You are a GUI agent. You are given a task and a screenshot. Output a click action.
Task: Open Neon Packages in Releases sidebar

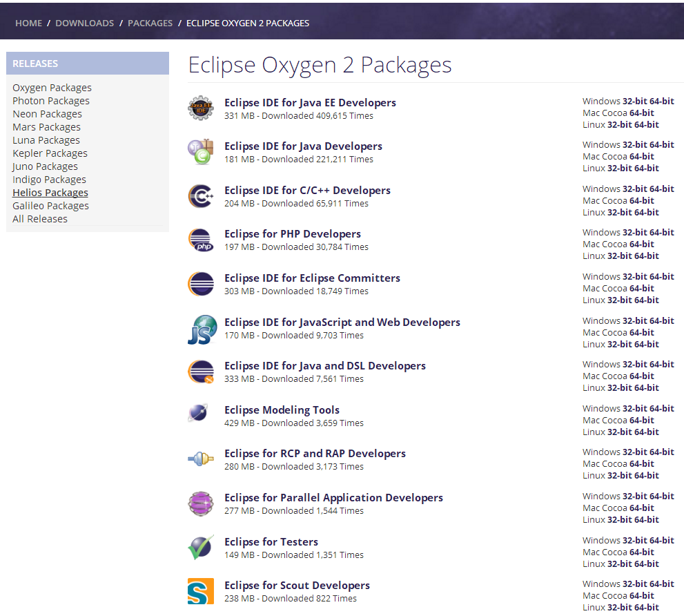coord(47,114)
